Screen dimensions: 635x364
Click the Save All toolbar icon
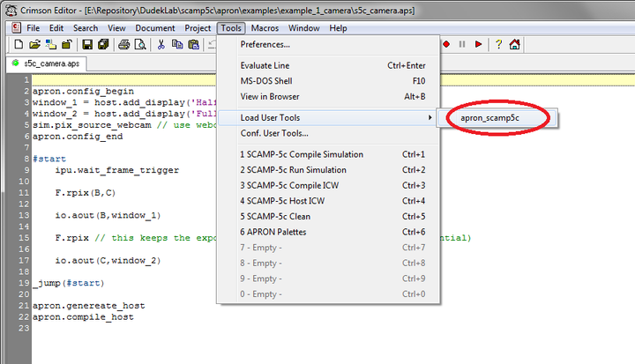click(x=104, y=45)
